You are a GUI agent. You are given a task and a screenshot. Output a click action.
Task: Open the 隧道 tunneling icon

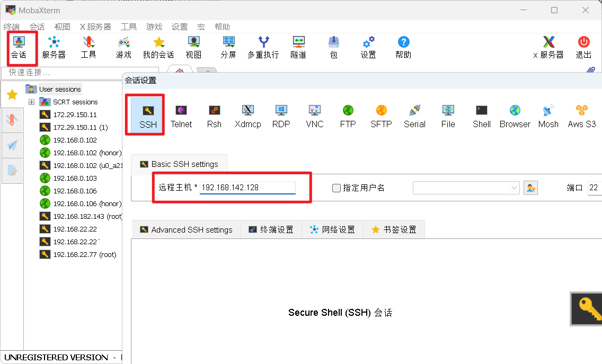coord(298,48)
